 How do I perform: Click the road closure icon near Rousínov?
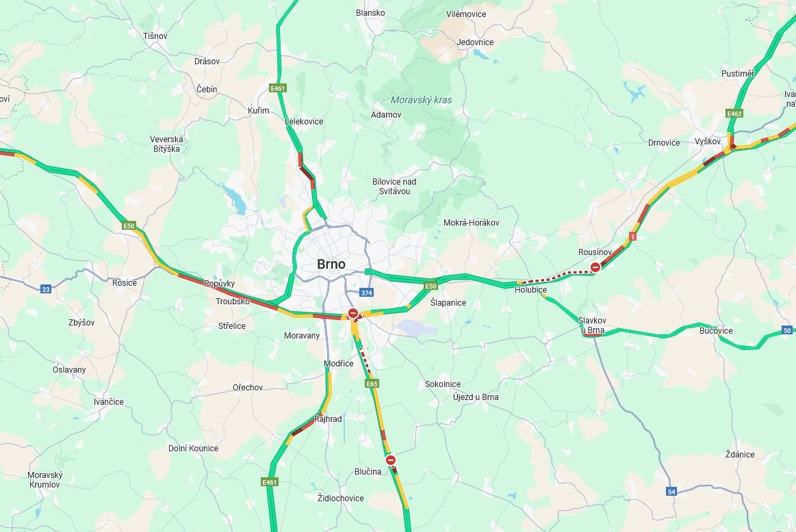595,267
